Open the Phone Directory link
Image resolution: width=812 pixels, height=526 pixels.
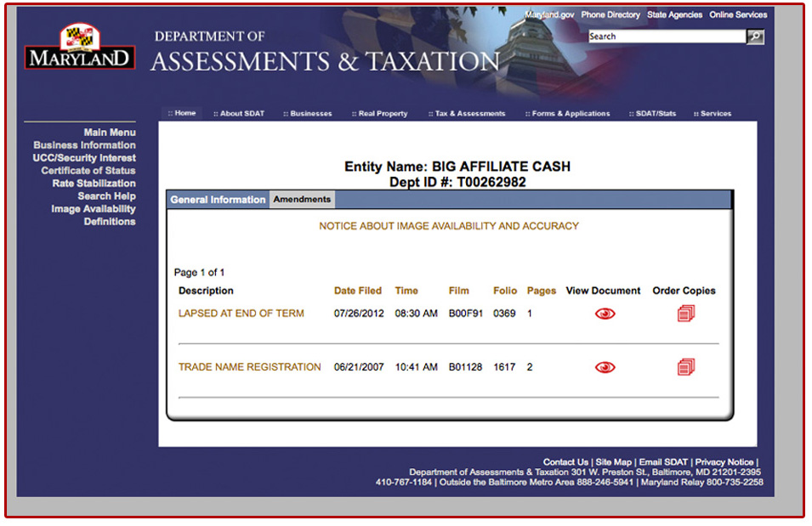610,15
